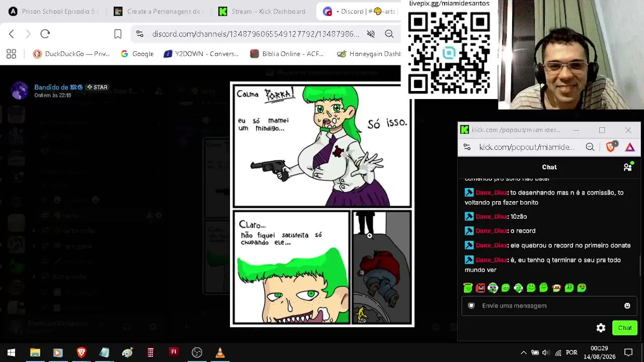Open File Explorer from the taskbar
The width and height of the screenshot is (644, 362).
point(35,352)
